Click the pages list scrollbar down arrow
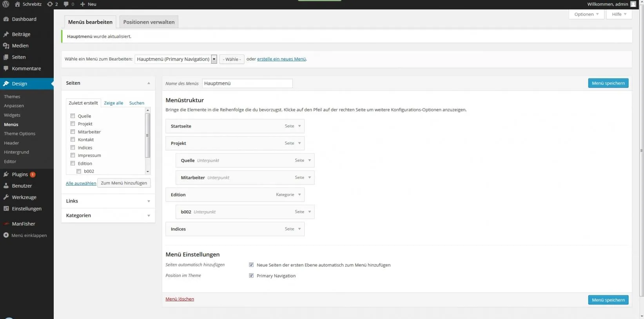 coord(148,171)
